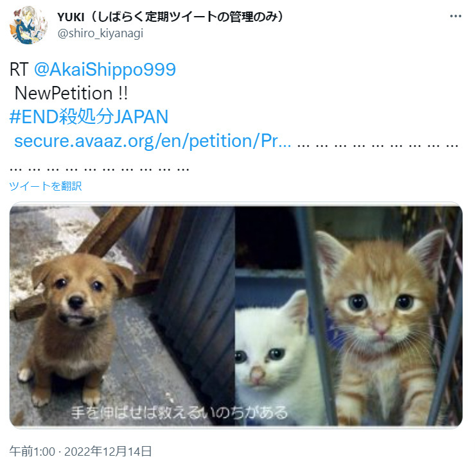Open the #END殺処分JAPAN hashtag
This screenshot has width=476, height=466.
click(89, 117)
